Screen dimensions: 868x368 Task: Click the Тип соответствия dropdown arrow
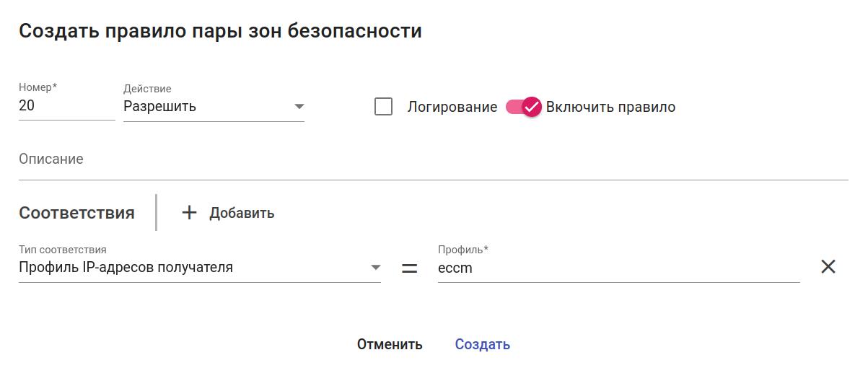click(x=375, y=268)
